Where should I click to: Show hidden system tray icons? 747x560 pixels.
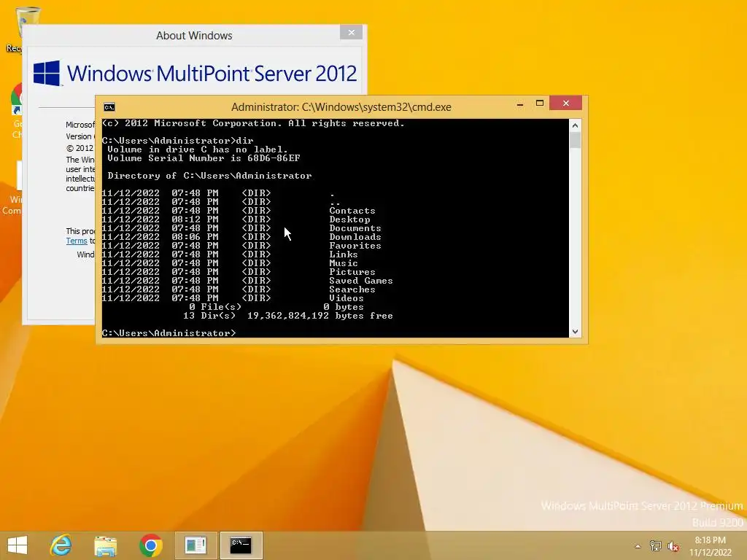[x=638, y=546]
